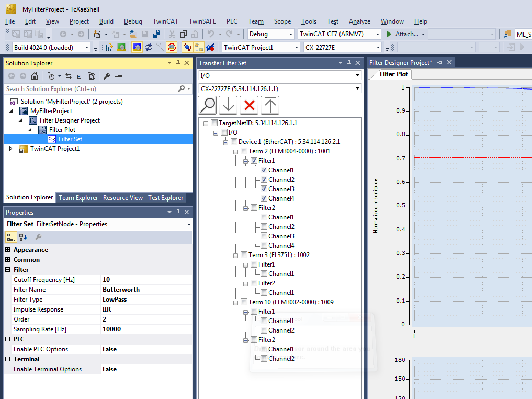Image resolution: width=532 pixels, height=399 pixels.
Task: Switch Properties to Categorized view icon
Action: [x=11, y=237]
